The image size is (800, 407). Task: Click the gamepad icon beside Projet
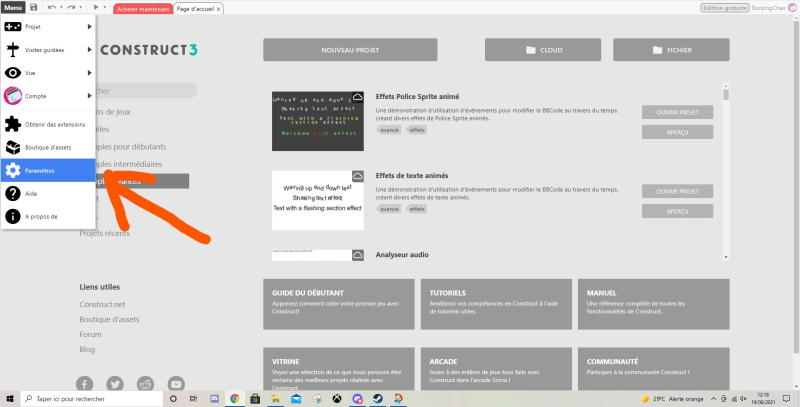[x=13, y=27]
